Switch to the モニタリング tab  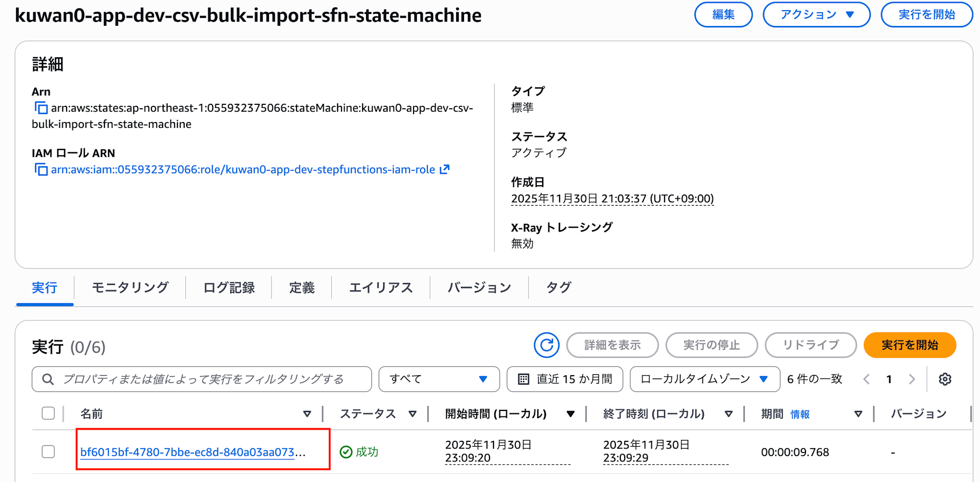click(129, 288)
